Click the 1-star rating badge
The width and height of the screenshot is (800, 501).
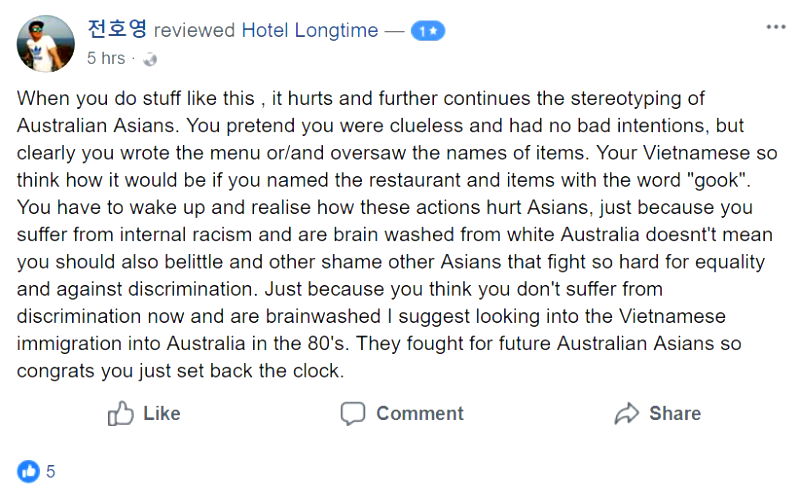pos(427,31)
